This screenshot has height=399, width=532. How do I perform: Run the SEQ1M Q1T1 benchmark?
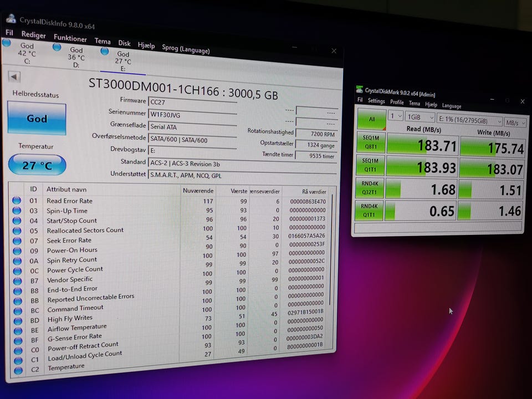click(370, 165)
